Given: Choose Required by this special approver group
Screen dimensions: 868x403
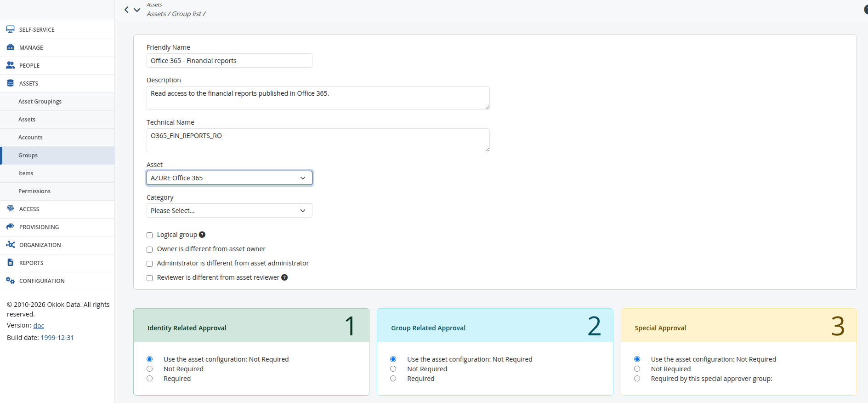Looking at the screenshot, I should [x=637, y=379].
